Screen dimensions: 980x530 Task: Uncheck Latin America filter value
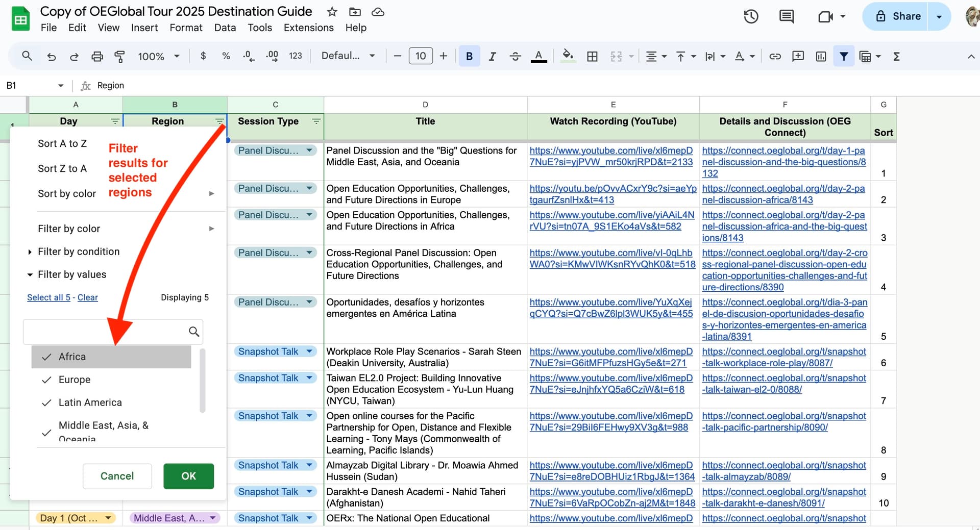tap(90, 402)
